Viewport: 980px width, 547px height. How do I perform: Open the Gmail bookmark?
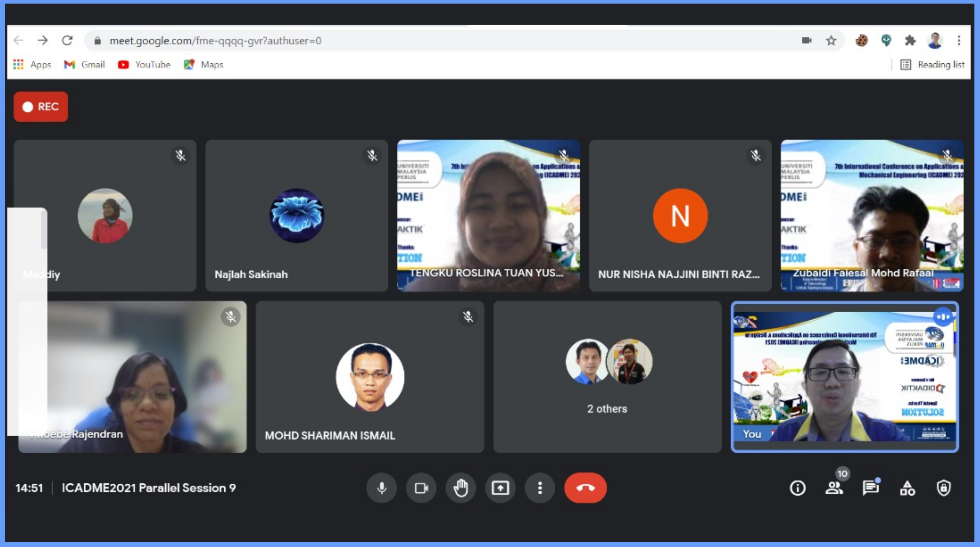point(85,65)
